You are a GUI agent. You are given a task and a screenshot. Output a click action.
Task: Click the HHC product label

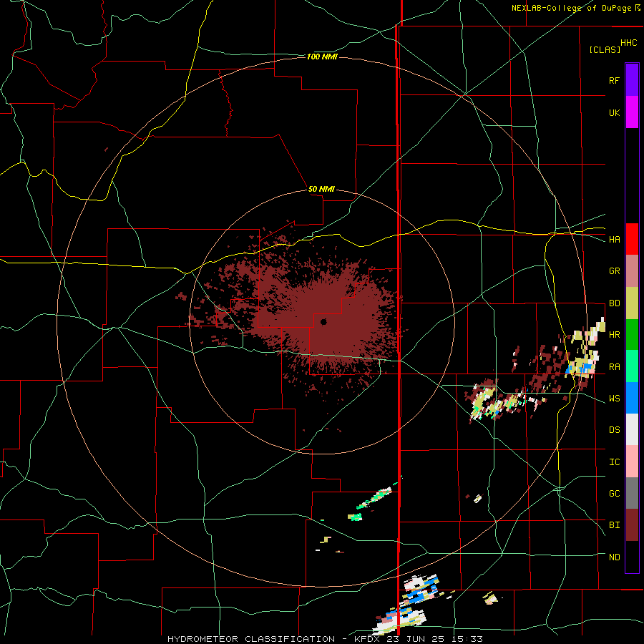pos(629,43)
